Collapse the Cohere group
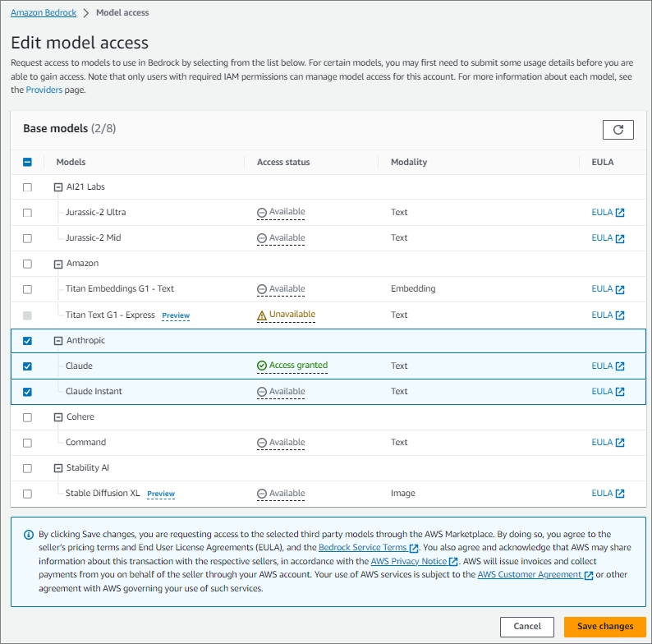The image size is (652, 644). click(x=58, y=417)
